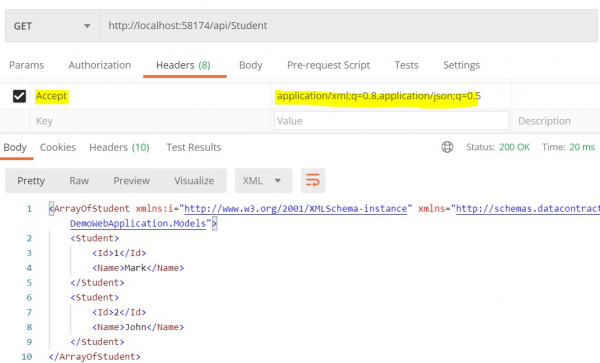Image resolution: width=600 pixels, height=363 pixels.
Task: Select the Headers (8) request tab
Action: pos(183,65)
